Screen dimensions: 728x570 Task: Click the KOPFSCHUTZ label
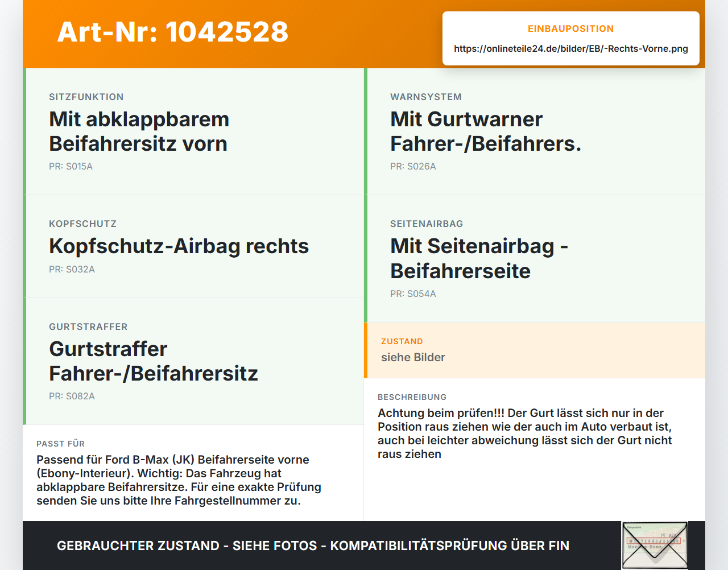coord(83,224)
